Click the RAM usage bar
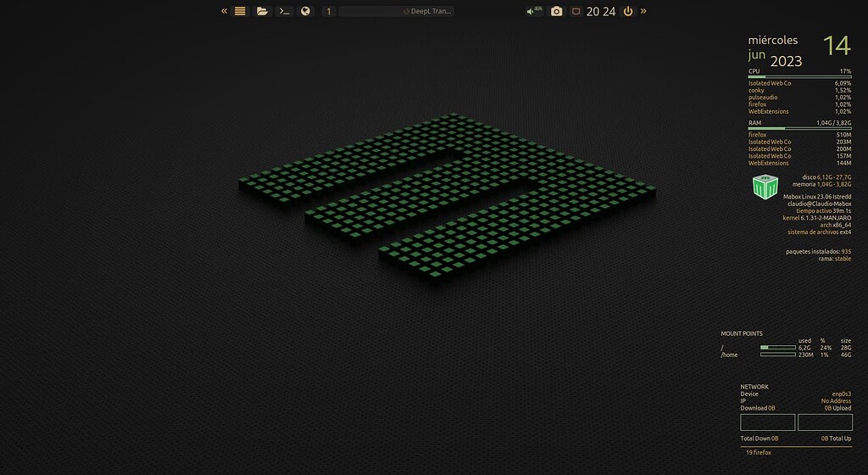The width and height of the screenshot is (868, 475). tap(799, 129)
